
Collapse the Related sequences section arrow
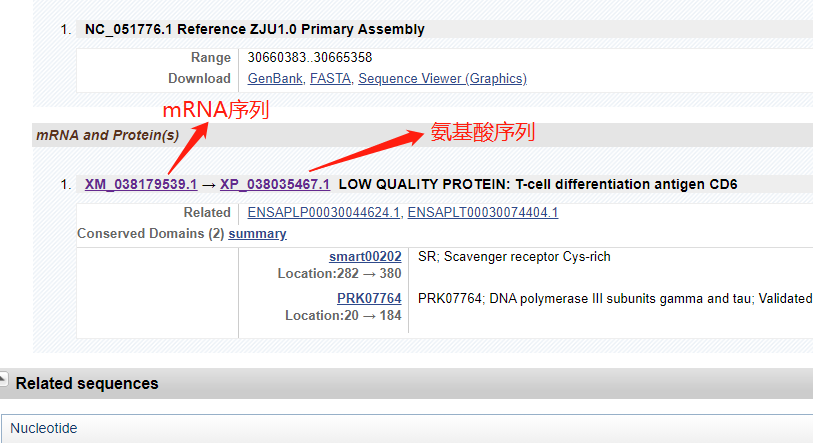coord(4,380)
